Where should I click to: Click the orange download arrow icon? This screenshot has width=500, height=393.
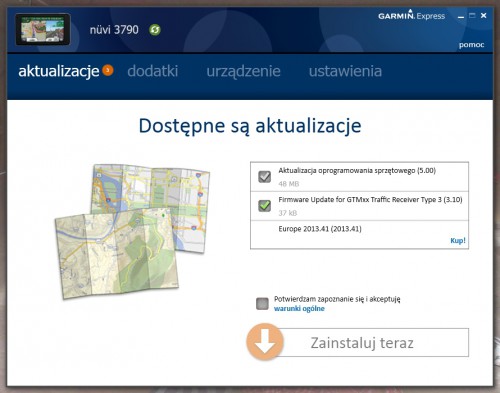[265, 342]
